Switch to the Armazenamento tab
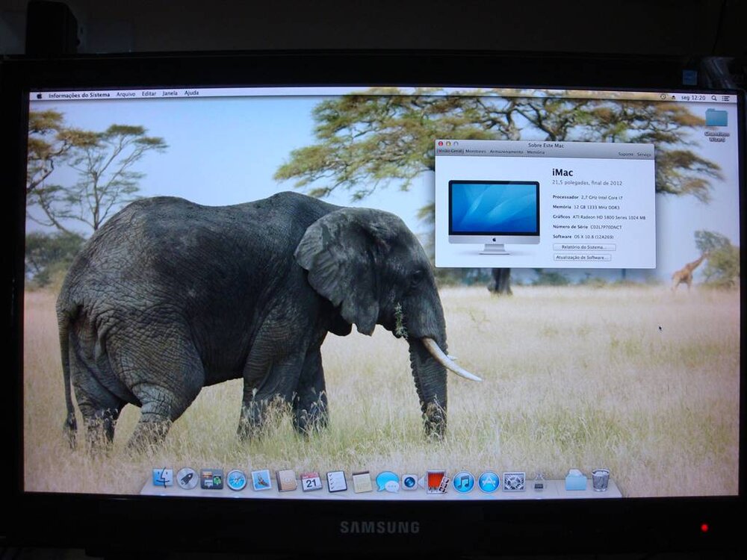747x560 pixels. coord(506,152)
